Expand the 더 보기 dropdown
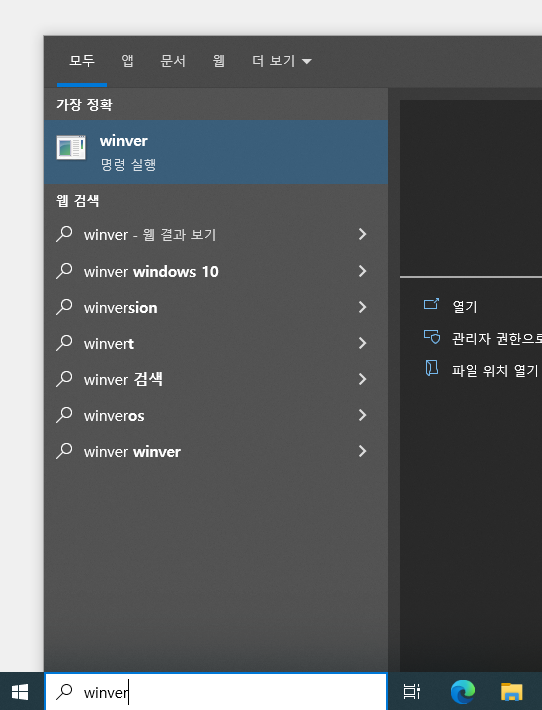 pyautogui.click(x=282, y=60)
